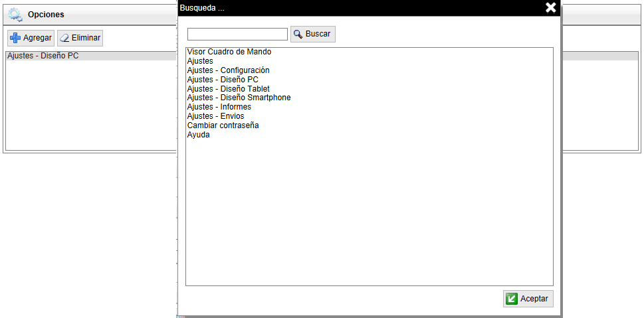The height and width of the screenshot is (318, 644).
Task: Choose the "Ayuda" list item
Action: [198, 135]
